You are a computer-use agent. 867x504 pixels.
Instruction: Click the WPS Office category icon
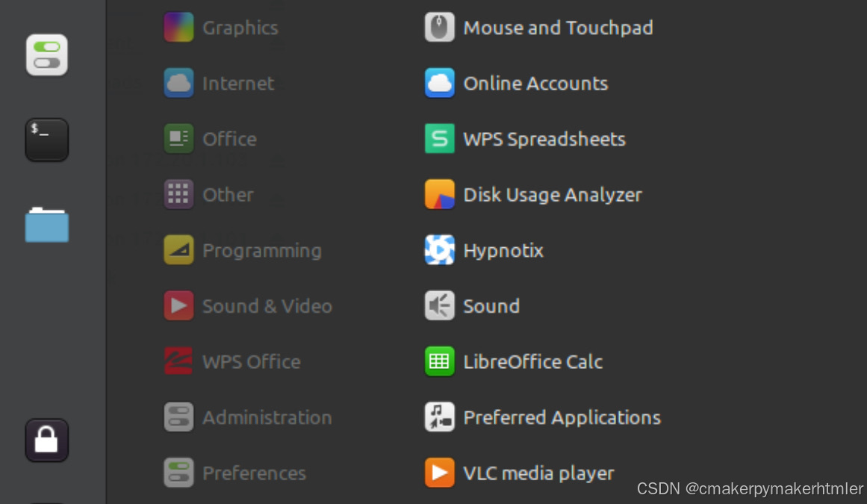[x=178, y=361]
